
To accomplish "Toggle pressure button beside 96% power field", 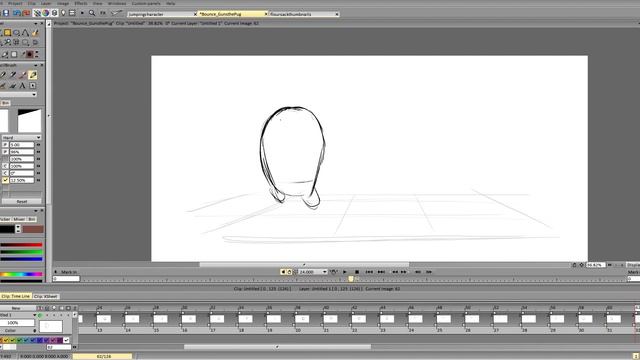I will coord(5,152).
